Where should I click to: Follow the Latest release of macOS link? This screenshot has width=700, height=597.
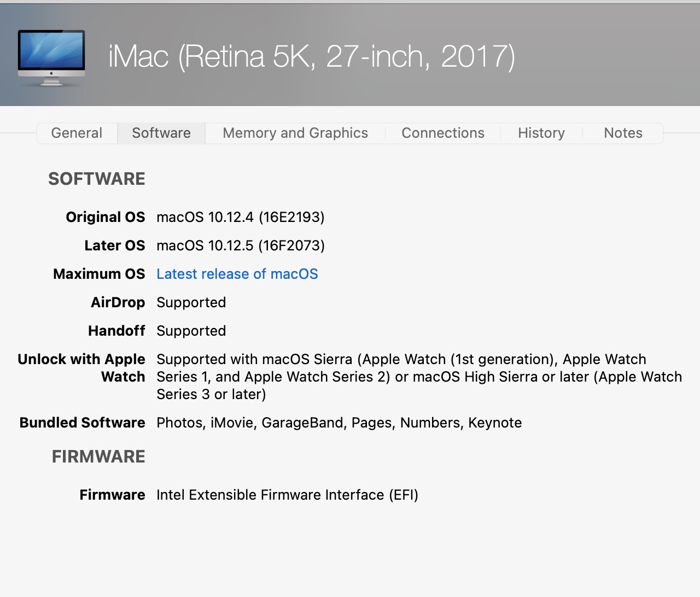click(x=237, y=274)
